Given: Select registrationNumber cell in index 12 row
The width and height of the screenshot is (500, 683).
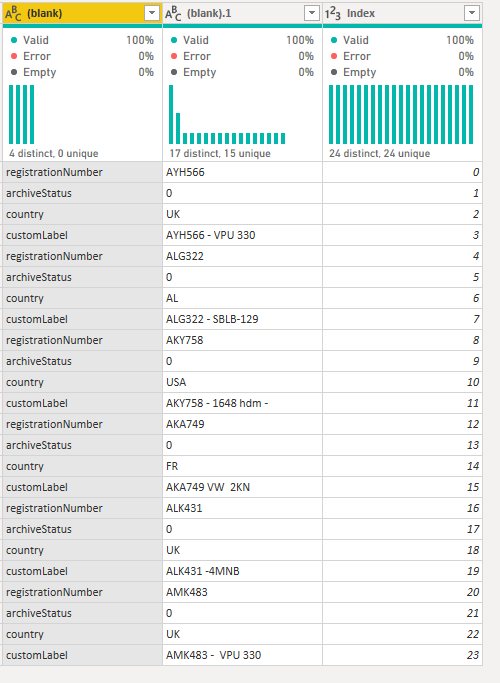Looking at the screenshot, I should (82, 424).
